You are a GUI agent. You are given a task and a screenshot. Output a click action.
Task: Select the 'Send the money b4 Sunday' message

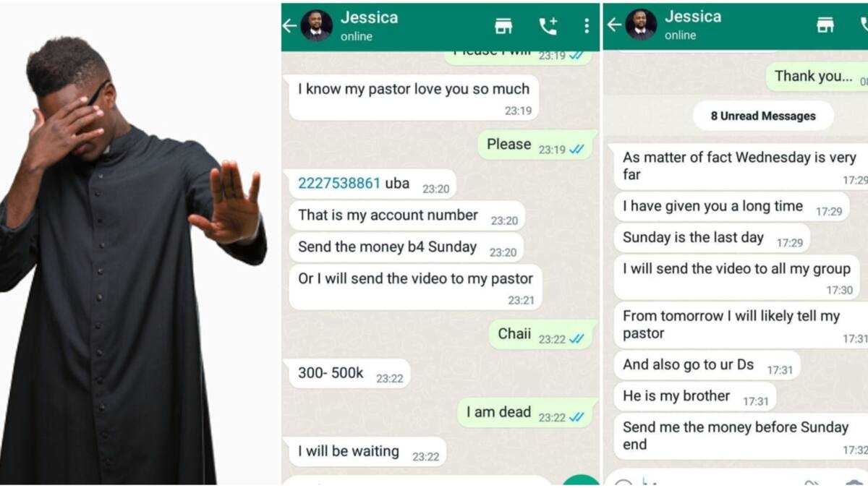click(407, 247)
